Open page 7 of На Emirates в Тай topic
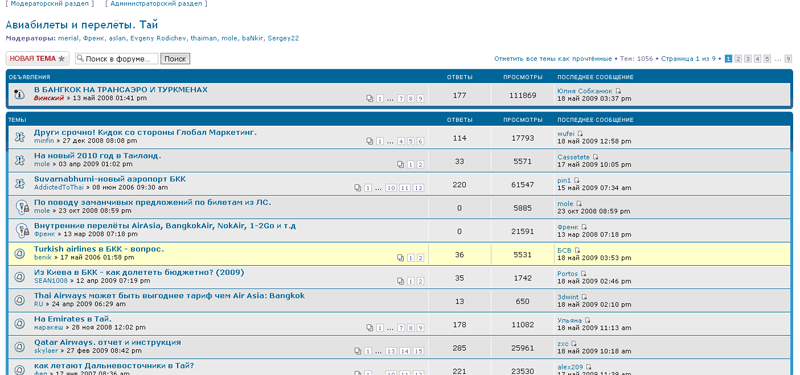The image size is (800, 375). coord(401,328)
